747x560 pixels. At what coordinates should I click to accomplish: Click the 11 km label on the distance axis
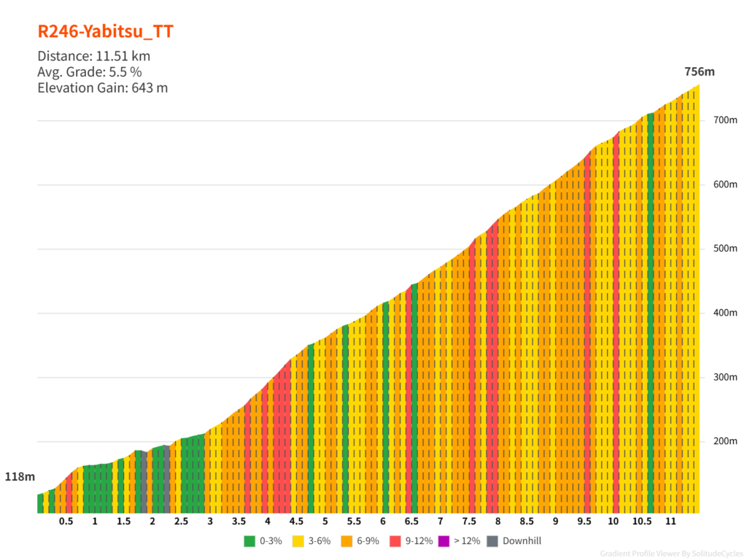point(670,521)
